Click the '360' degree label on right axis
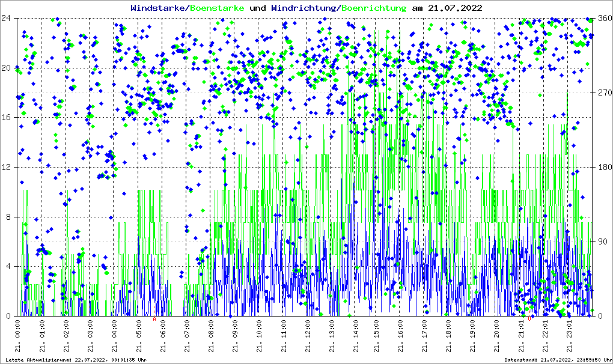This screenshot has width=613, height=364. (x=603, y=18)
